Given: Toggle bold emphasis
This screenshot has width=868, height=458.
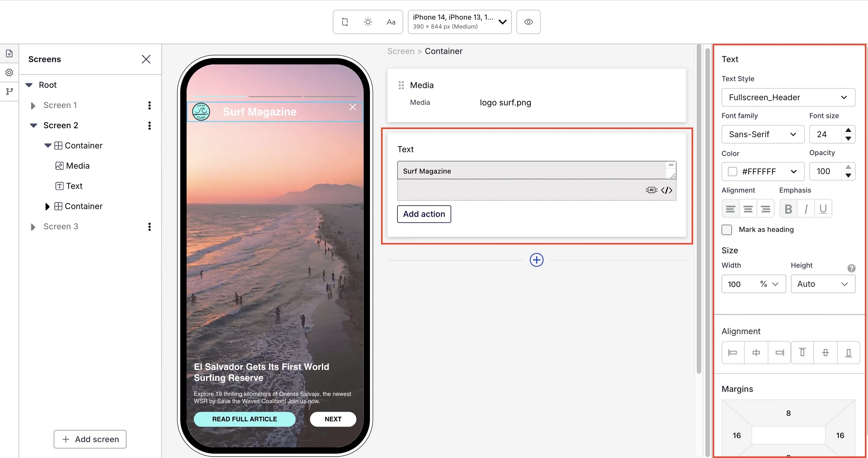Looking at the screenshot, I should pyautogui.click(x=788, y=209).
